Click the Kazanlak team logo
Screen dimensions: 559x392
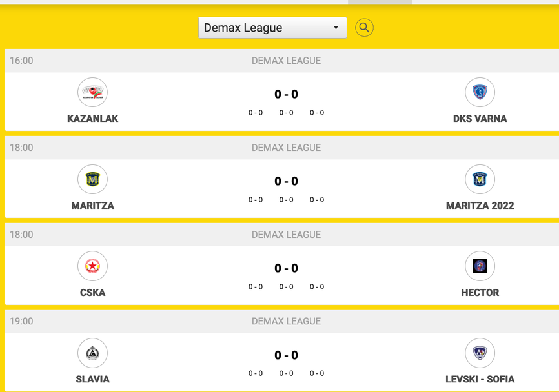pos(92,92)
